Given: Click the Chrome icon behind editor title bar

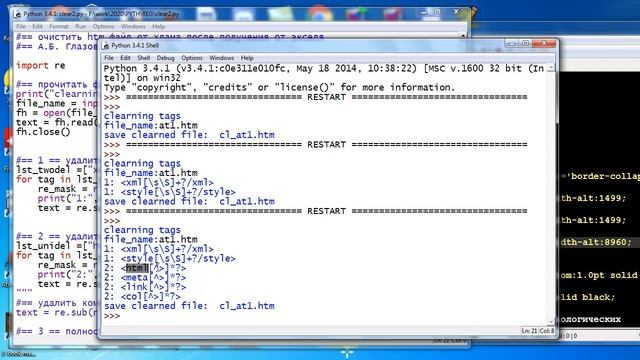Looking at the screenshot, I should tap(319, 13).
